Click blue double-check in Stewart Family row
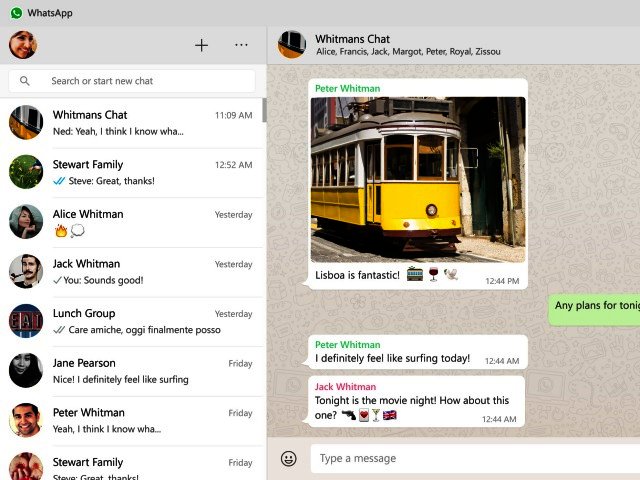Image resolution: width=640 pixels, height=480 pixels. tap(59, 181)
